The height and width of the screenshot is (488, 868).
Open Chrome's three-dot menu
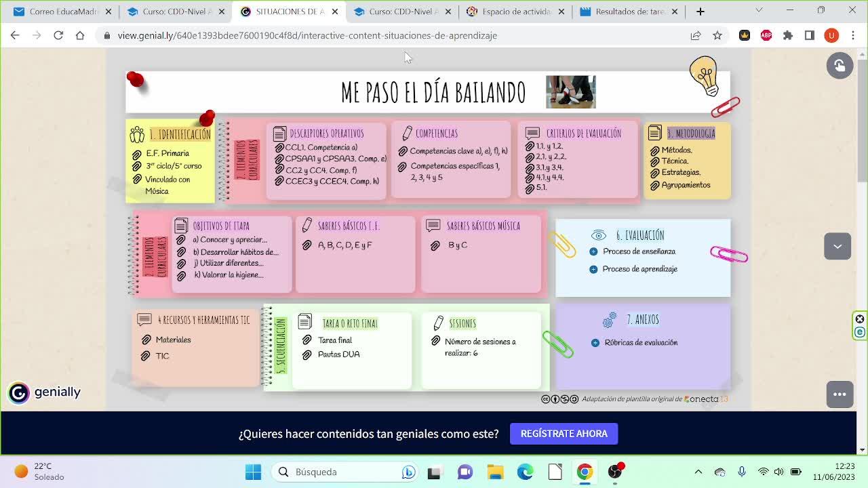tap(853, 35)
